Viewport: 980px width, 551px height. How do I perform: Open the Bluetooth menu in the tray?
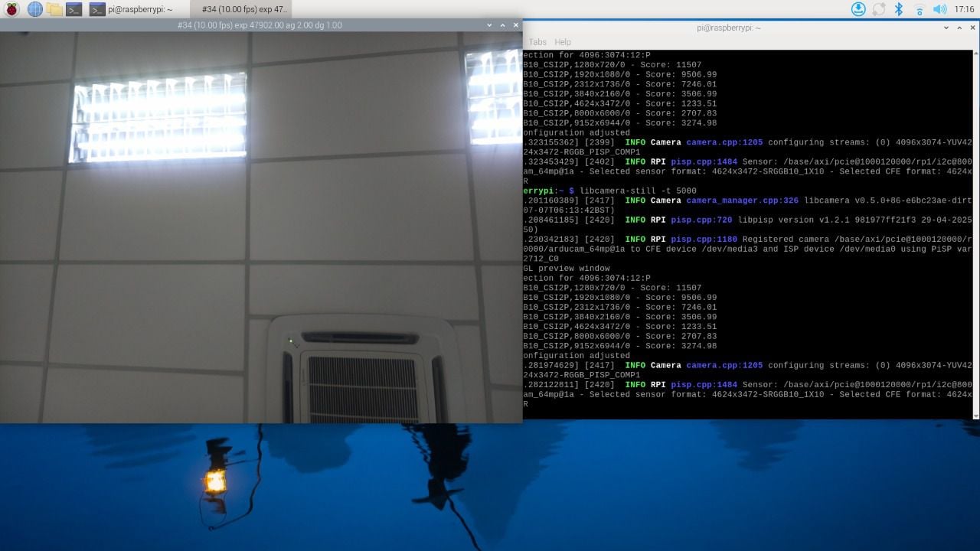(x=900, y=9)
